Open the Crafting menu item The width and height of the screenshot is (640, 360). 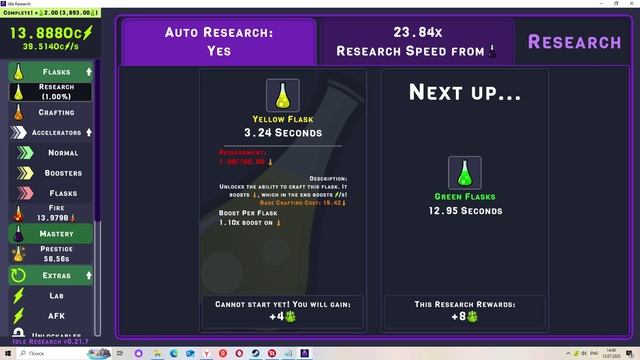(51, 112)
